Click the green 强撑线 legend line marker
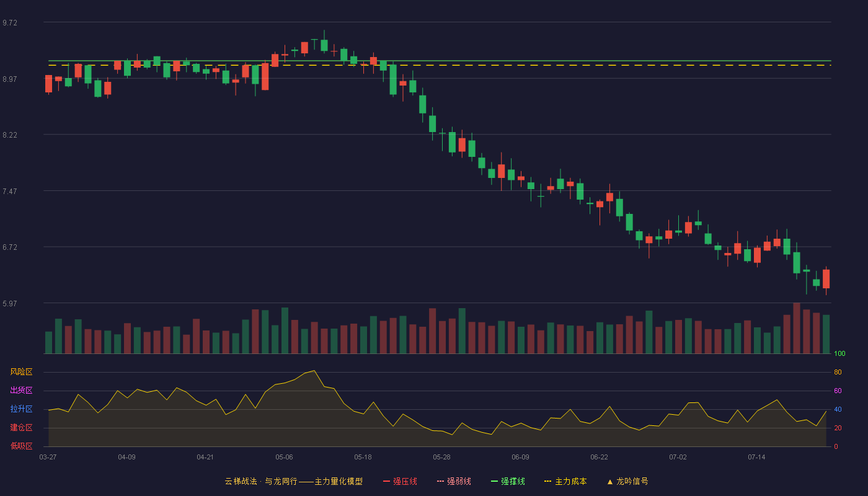Viewport: 868px width, 496px height. click(x=494, y=481)
